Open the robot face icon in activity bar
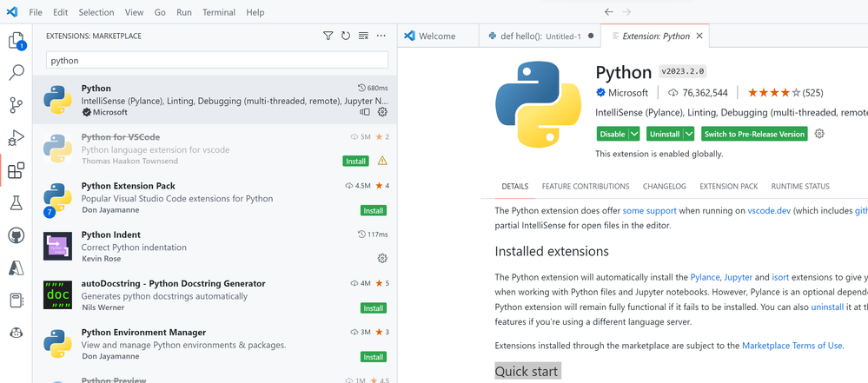Screen dimensions: 868x383 (16, 333)
